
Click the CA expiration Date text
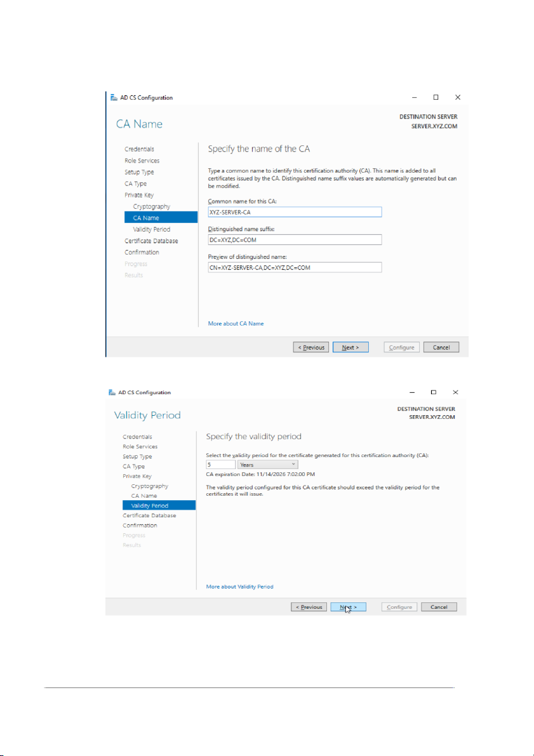point(260,474)
